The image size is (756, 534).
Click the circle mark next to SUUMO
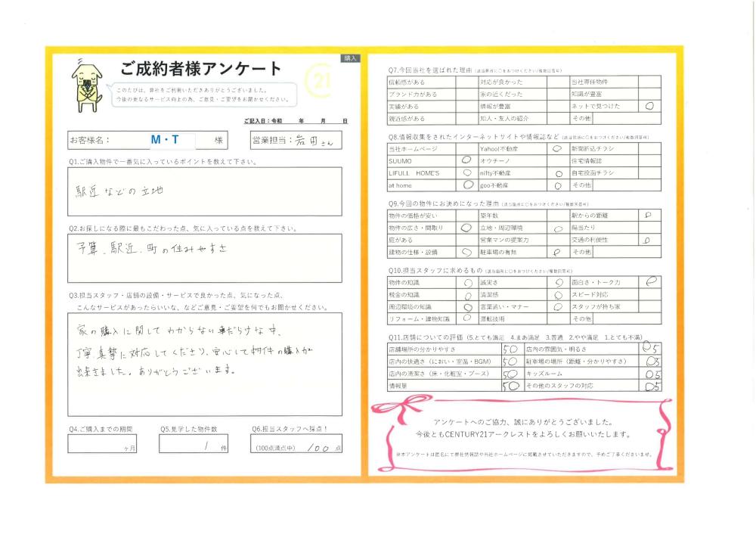click(x=466, y=161)
